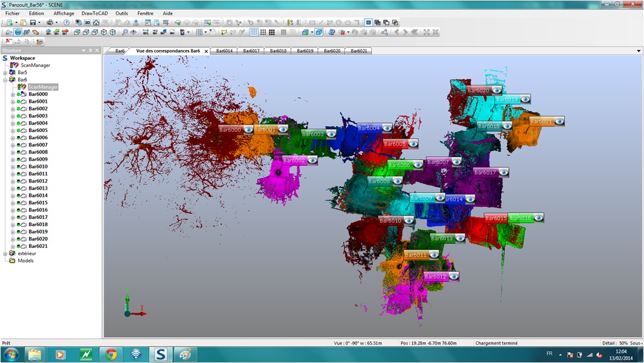This screenshot has height=363, width=644.
Task: Open the tab list dropdown arrow
Action: (639, 51)
